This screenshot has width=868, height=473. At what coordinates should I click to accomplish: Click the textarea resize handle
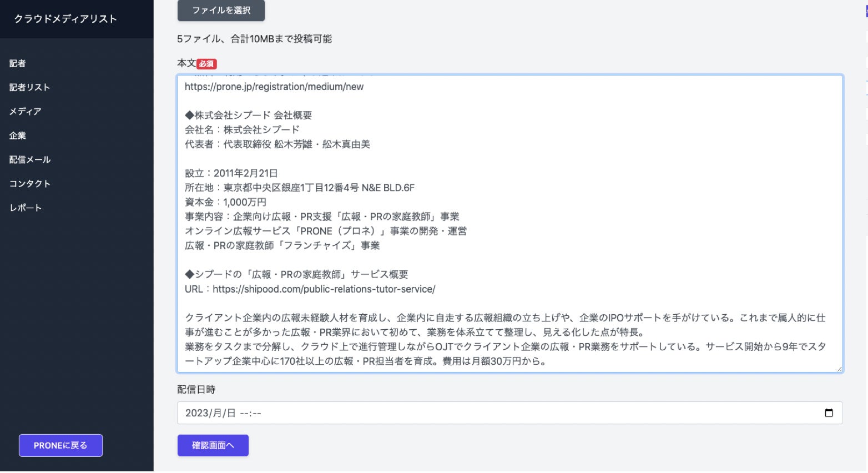839,369
